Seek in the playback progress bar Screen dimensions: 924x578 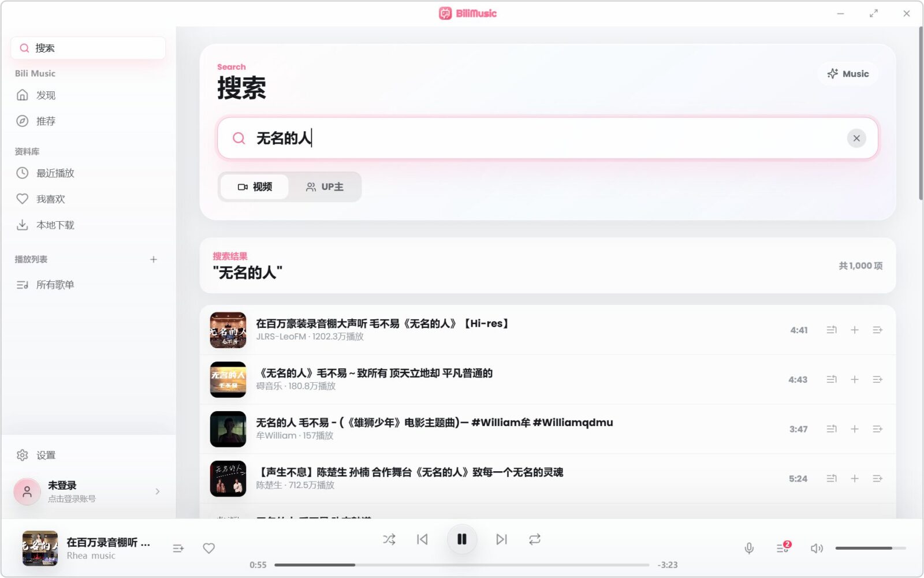[462, 565]
